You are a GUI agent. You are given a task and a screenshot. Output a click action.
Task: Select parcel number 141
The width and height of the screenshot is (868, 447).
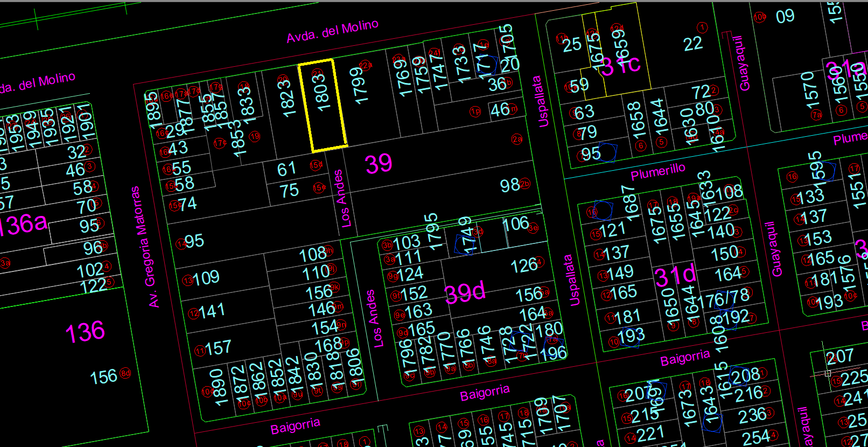point(212,311)
